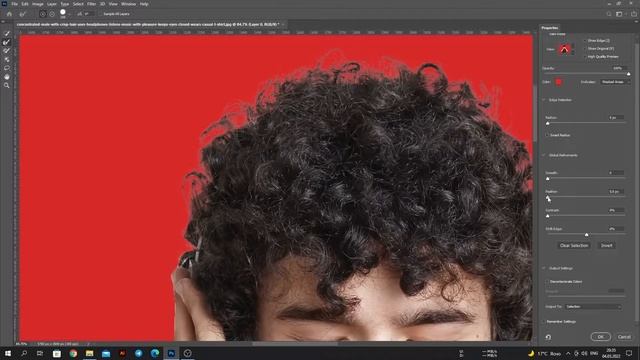Click the Clear Selection button

point(574,246)
